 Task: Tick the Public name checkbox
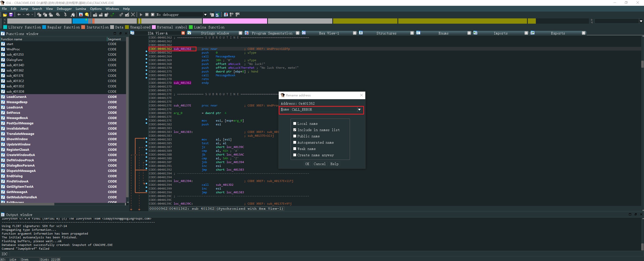295,136
